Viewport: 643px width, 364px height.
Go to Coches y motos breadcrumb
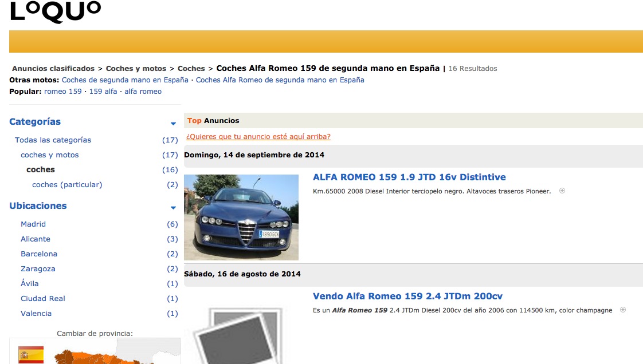click(136, 69)
